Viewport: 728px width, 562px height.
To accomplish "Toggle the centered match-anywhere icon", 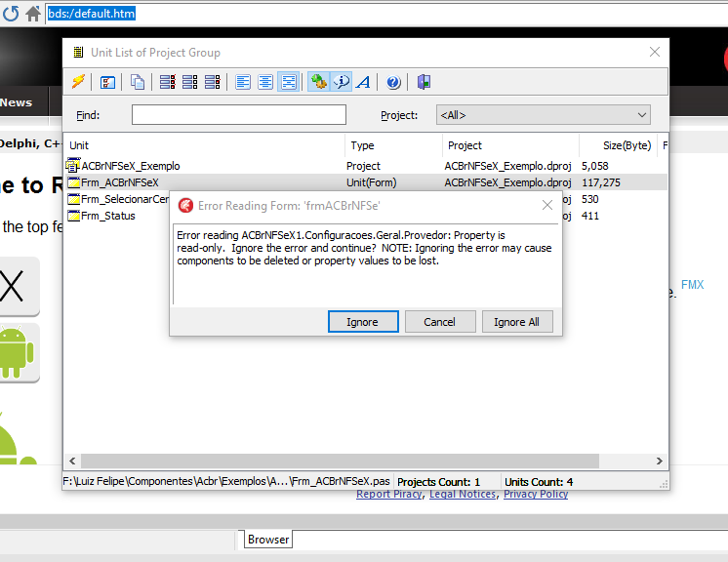I will coord(265,82).
